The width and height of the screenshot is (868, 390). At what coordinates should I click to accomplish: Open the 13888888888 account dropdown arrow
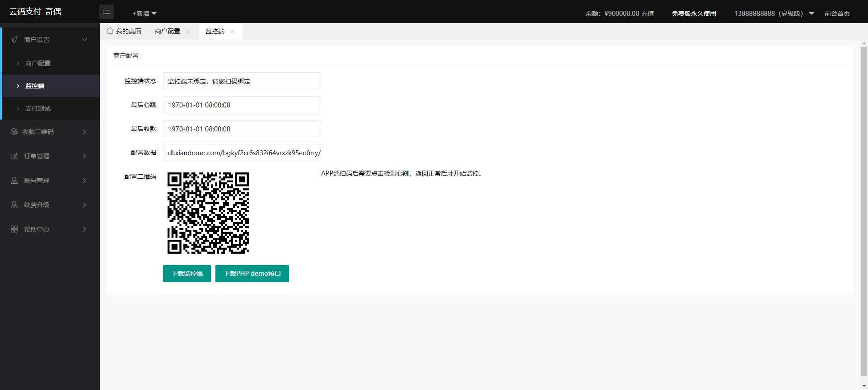(812, 14)
